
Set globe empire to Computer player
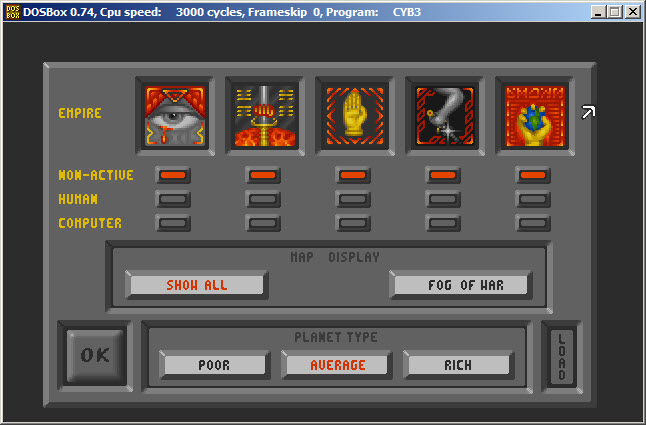pyautogui.click(x=533, y=223)
